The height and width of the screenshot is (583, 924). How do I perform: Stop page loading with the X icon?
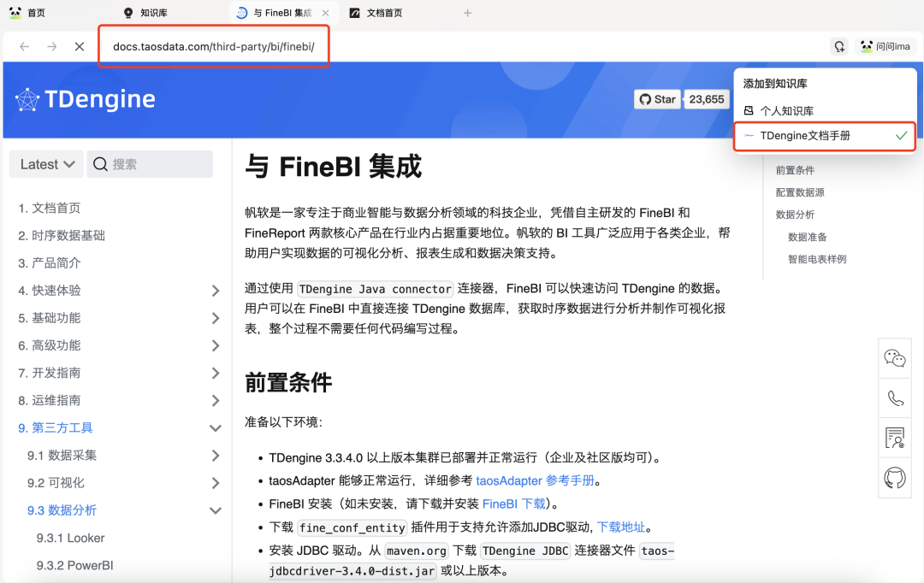[80, 46]
